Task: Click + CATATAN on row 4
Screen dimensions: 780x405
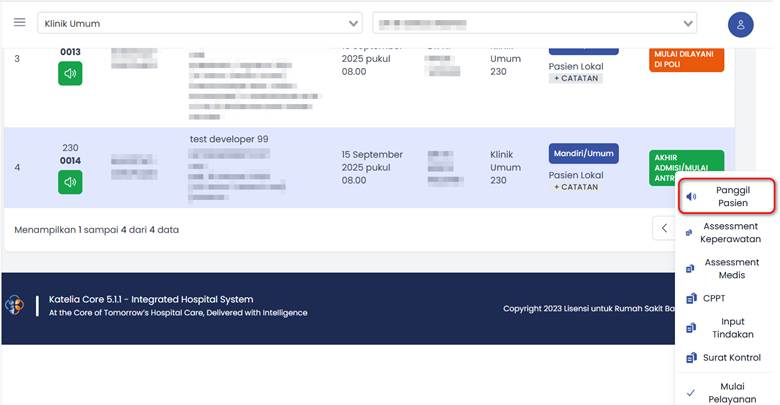Action: pyautogui.click(x=575, y=187)
